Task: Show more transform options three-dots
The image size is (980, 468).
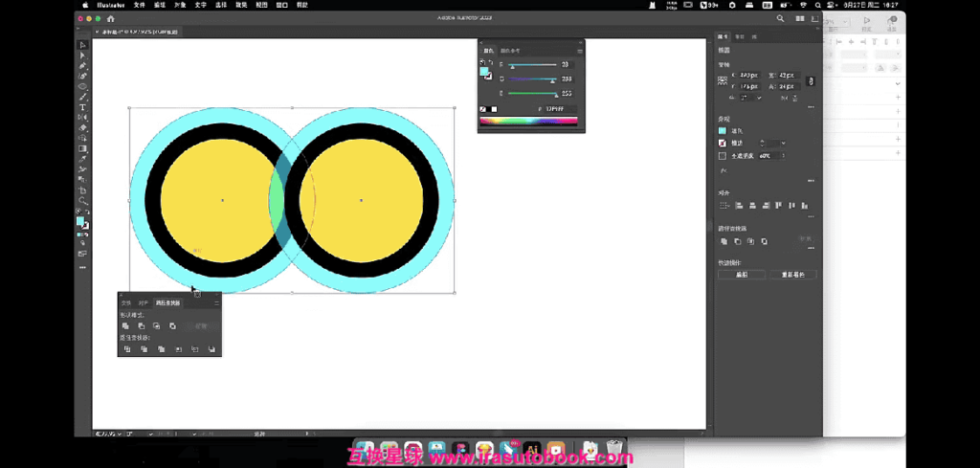Action: point(811,107)
